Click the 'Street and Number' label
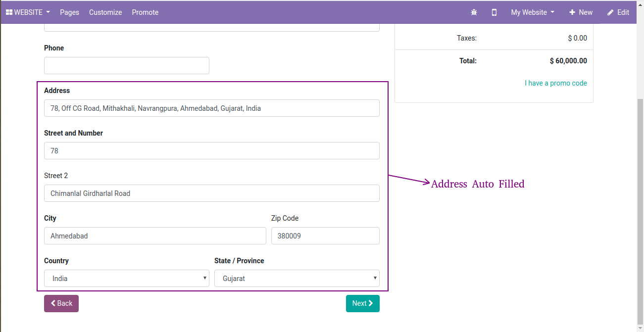This screenshot has height=332, width=644. (x=73, y=133)
